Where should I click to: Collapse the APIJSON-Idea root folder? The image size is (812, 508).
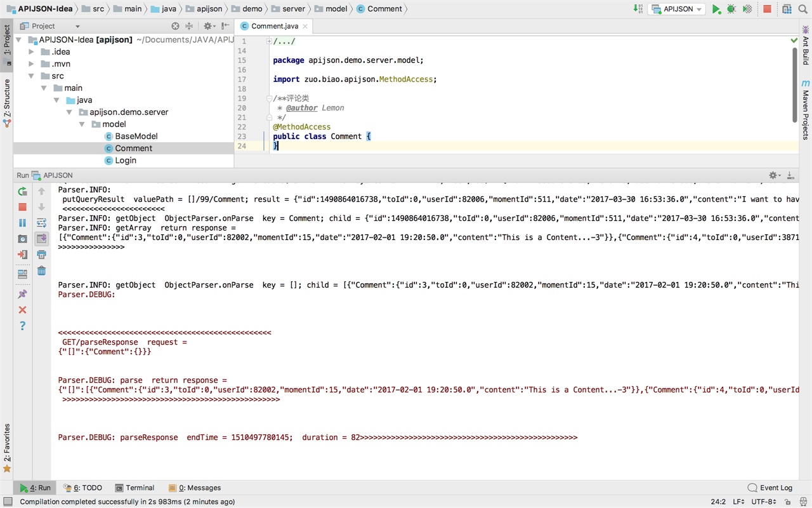click(x=19, y=40)
